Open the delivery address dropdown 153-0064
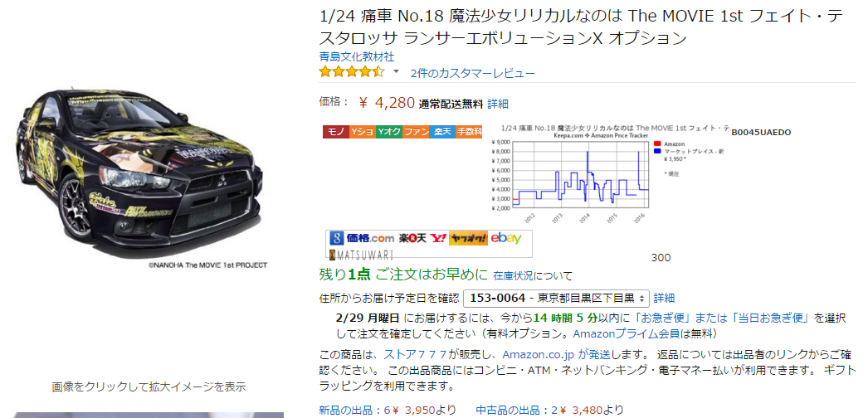 [x=556, y=298]
